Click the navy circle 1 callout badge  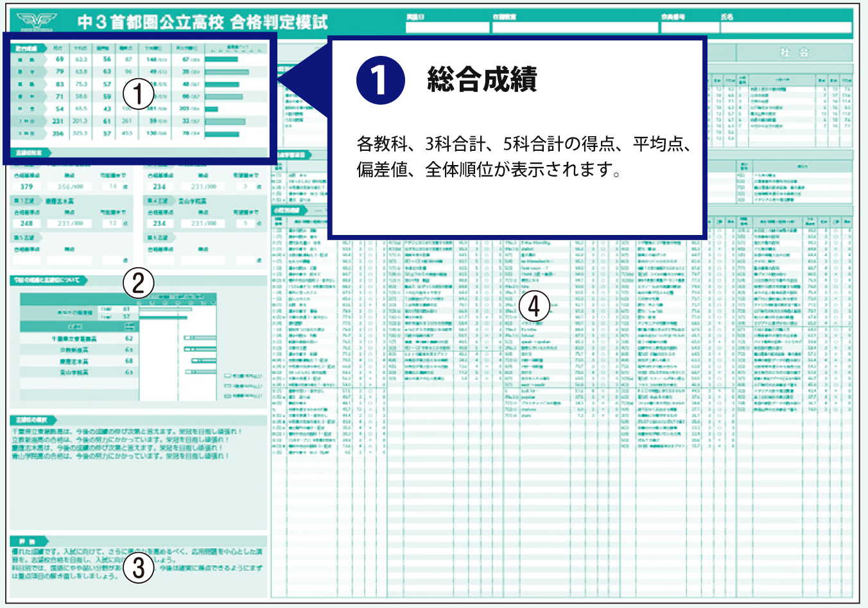click(x=380, y=80)
